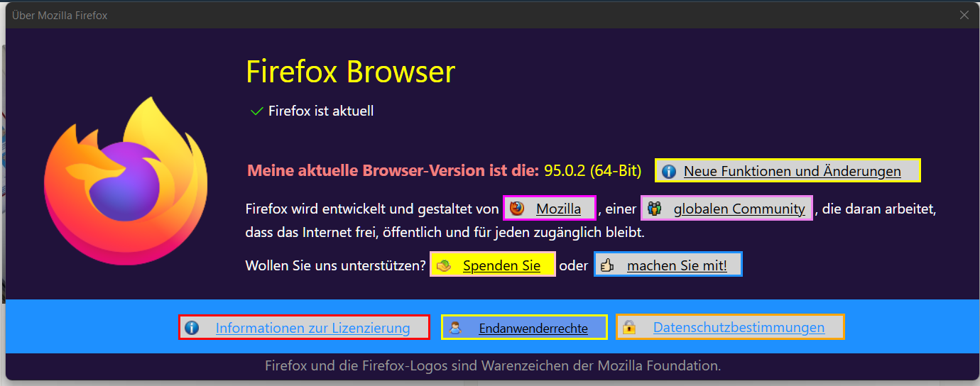Image resolution: width=980 pixels, height=386 pixels.
Task: Click the people icon beside 'globalen Community'
Action: [x=655, y=209]
